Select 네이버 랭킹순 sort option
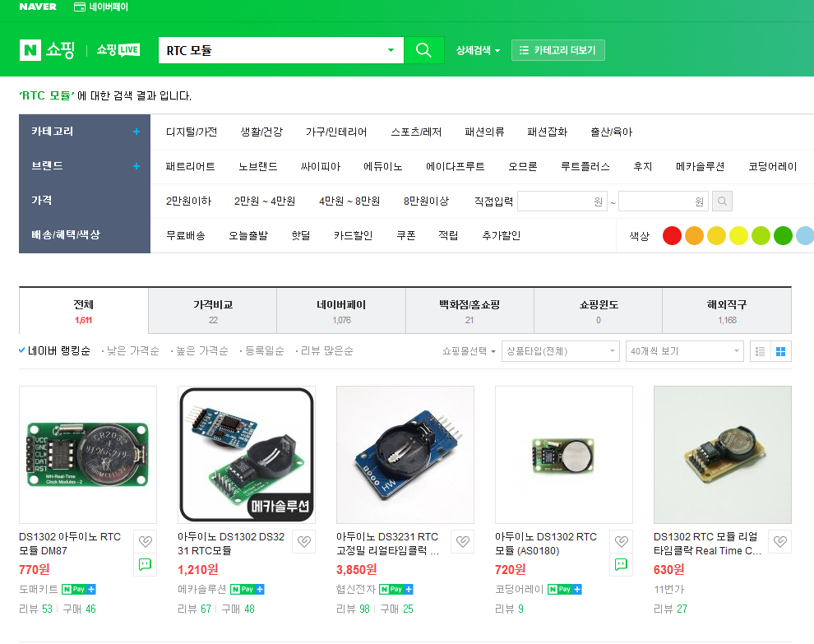This screenshot has height=644, width=814. pyautogui.click(x=54, y=351)
